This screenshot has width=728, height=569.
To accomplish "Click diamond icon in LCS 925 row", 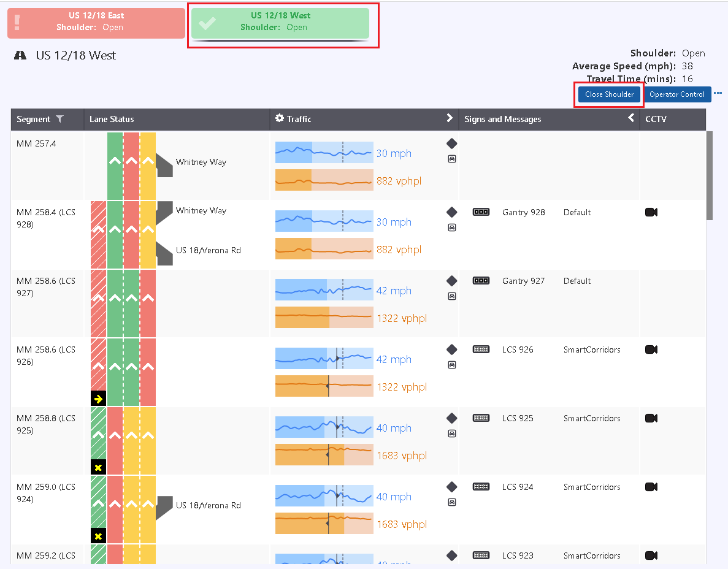I will tap(452, 418).
